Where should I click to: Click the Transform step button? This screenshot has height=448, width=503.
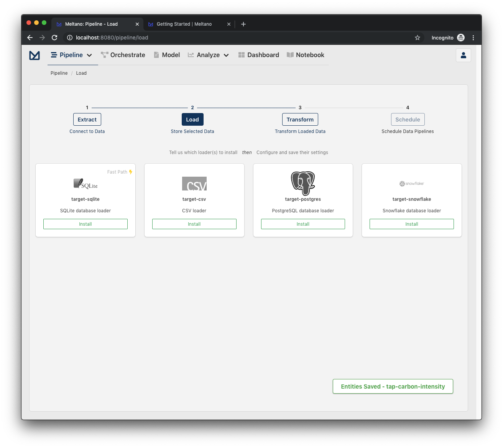[x=300, y=120]
